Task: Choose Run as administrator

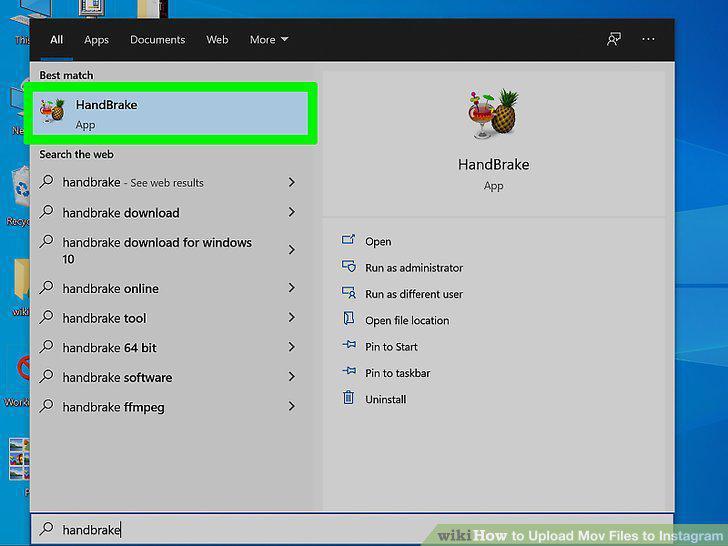Action: (x=414, y=268)
